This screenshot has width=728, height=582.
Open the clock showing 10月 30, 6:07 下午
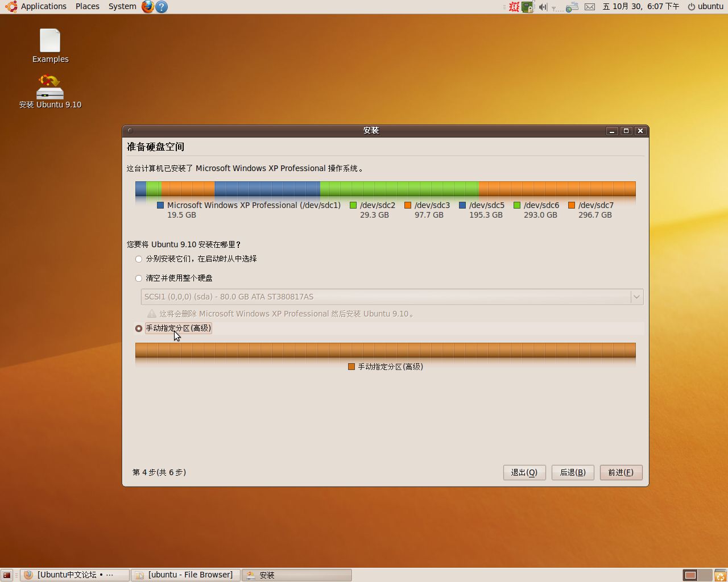pos(640,7)
